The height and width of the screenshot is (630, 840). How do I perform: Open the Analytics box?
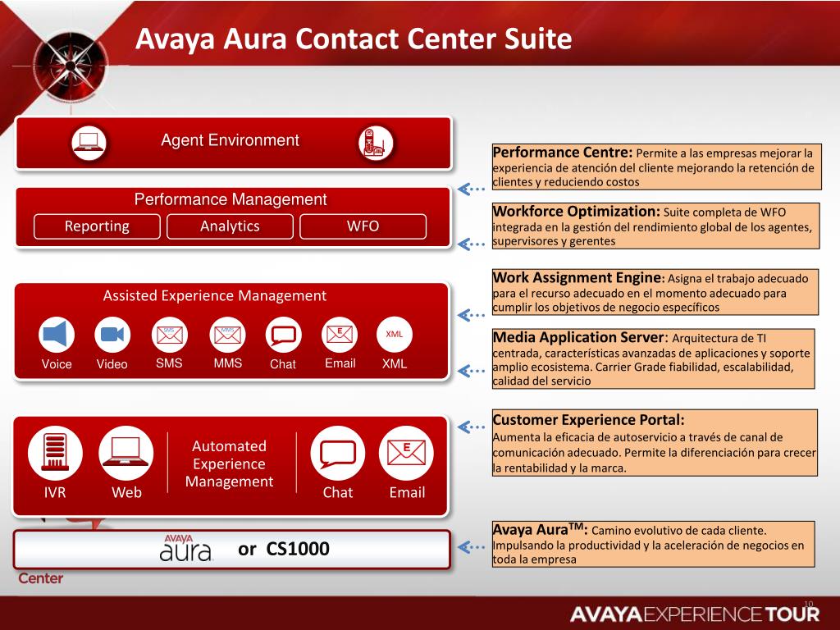click(230, 226)
